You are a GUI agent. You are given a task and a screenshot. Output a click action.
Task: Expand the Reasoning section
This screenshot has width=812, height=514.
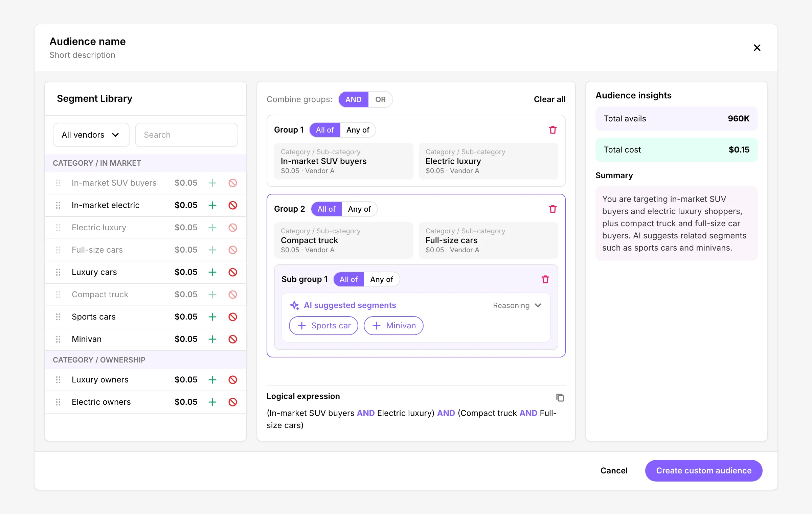click(517, 305)
